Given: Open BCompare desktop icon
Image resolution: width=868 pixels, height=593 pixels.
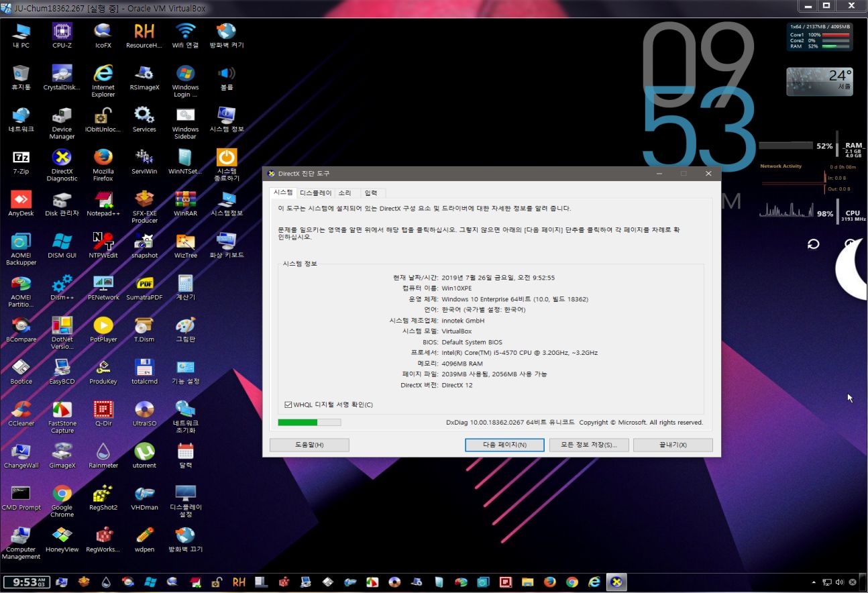Looking at the screenshot, I should click(21, 329).
